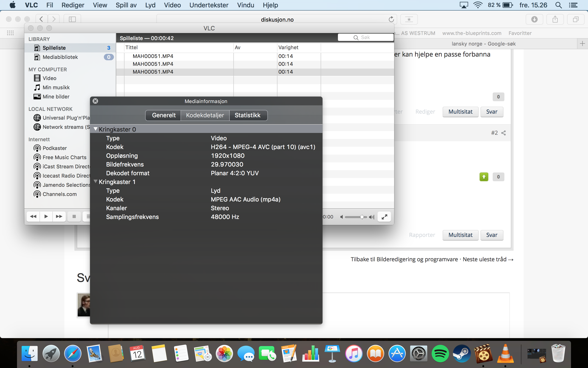Open Finder from the Dock
The image size is (588, 368).
(30, 354)
